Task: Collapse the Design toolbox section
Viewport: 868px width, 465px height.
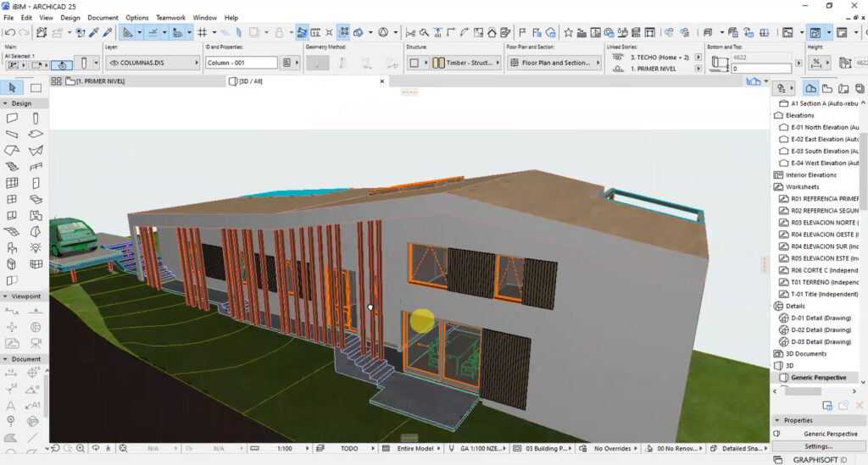Action: point(6,103)
